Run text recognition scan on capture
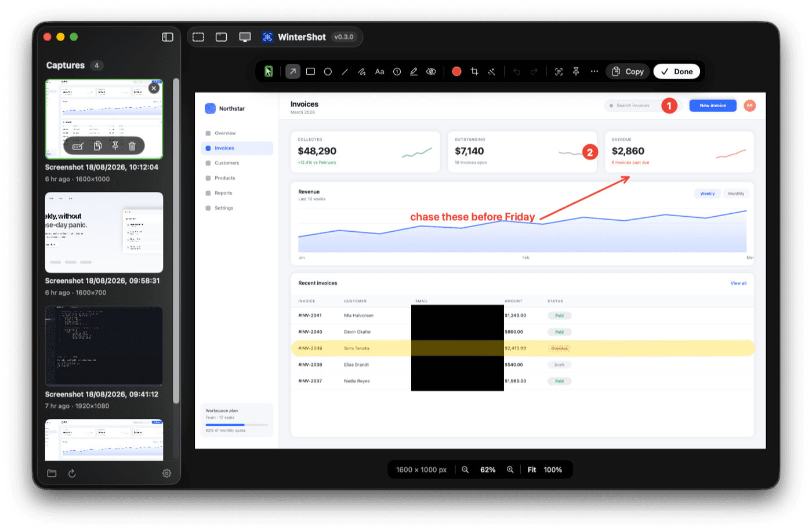Screen dimensions: 812x532 point(559,71)
